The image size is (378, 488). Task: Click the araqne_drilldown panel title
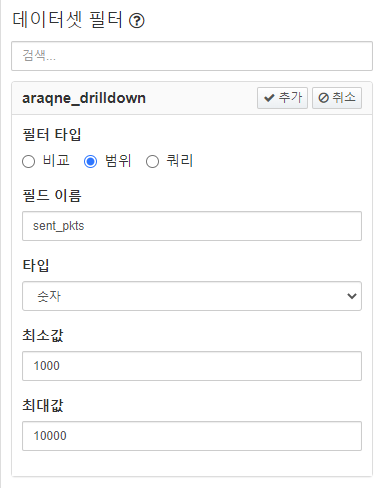[x=84, y=98]
